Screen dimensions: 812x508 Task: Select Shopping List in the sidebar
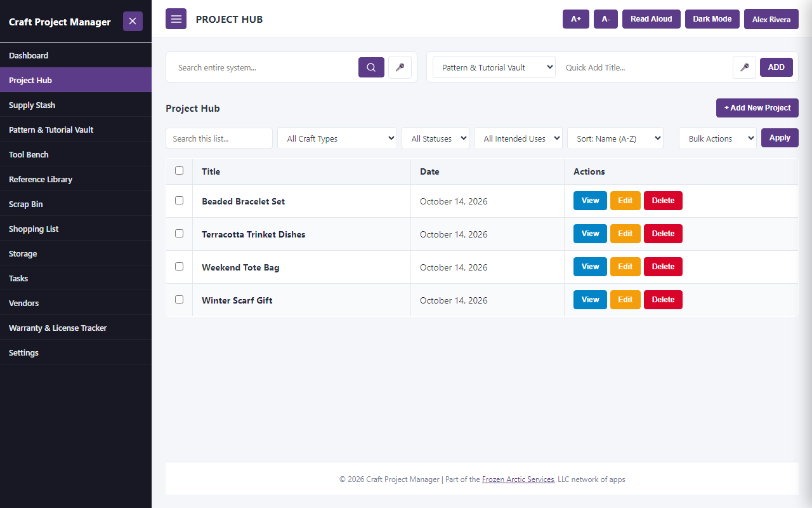[75, 229]
